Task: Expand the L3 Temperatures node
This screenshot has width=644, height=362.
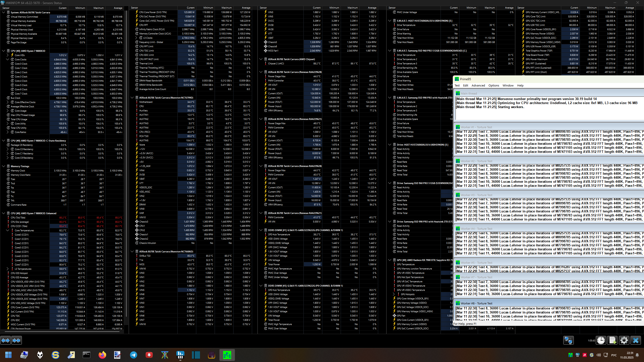Action: [8, 269]
